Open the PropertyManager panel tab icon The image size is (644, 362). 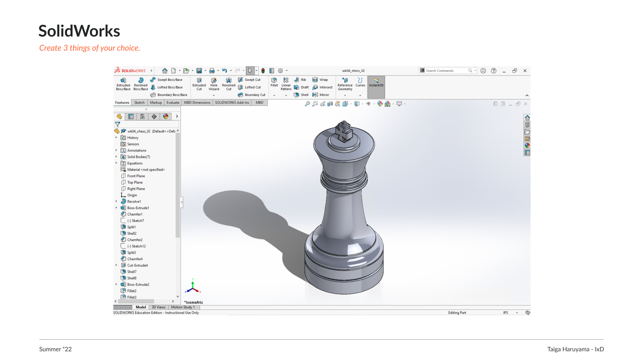click(x=131, y=117)
